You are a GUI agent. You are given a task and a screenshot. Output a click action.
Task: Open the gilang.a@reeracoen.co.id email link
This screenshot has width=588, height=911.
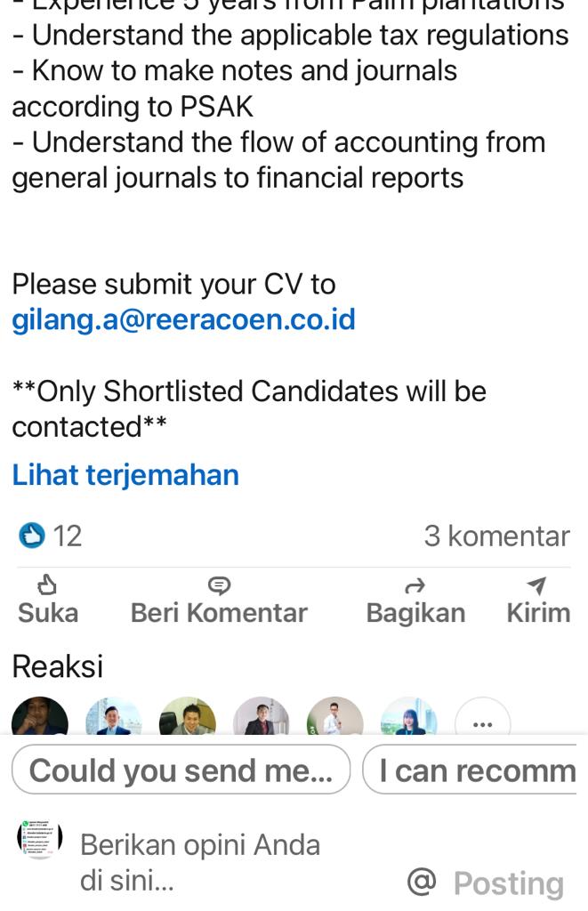[x=183, y=319]
